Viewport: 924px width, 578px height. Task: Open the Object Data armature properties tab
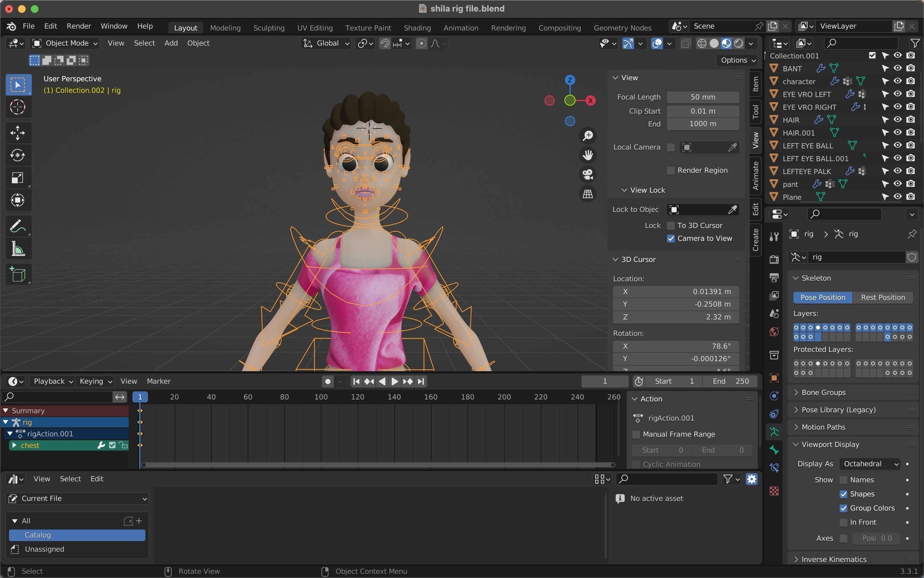(x=774, y=432)
